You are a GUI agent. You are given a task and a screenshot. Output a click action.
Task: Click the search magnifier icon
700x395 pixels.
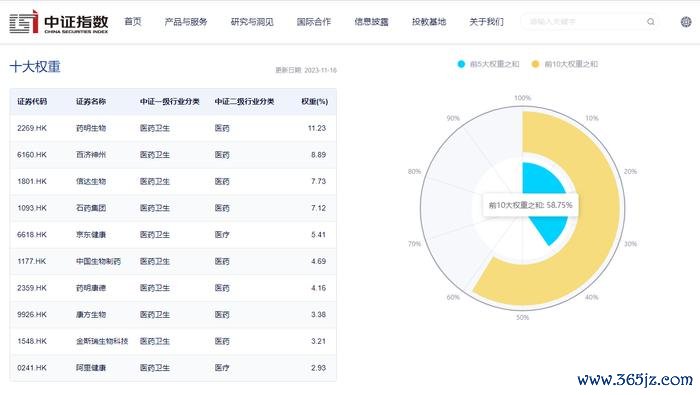[x=650, y=21]
